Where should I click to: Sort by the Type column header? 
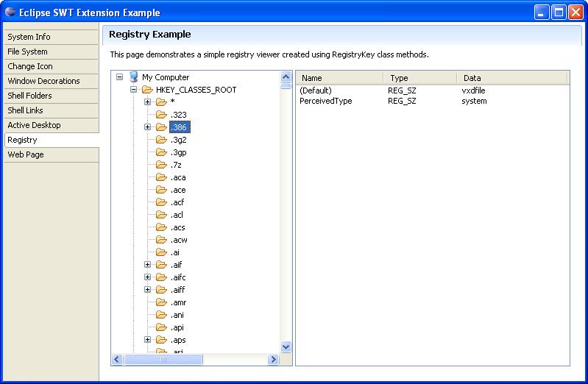coord(420,78)
